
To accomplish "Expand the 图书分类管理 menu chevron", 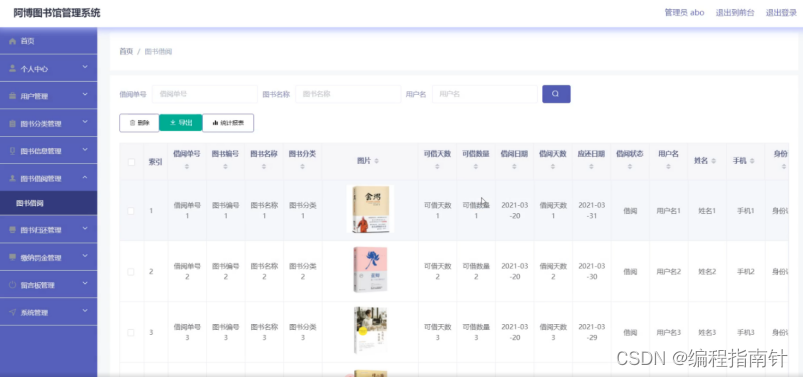I will pyautogui.click(x=85, y=122).
